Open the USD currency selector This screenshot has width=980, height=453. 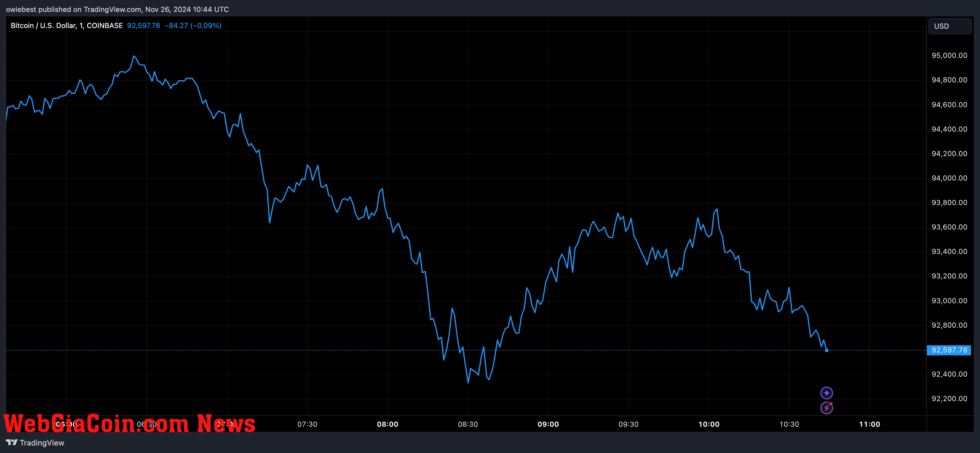tap(950, 26)
